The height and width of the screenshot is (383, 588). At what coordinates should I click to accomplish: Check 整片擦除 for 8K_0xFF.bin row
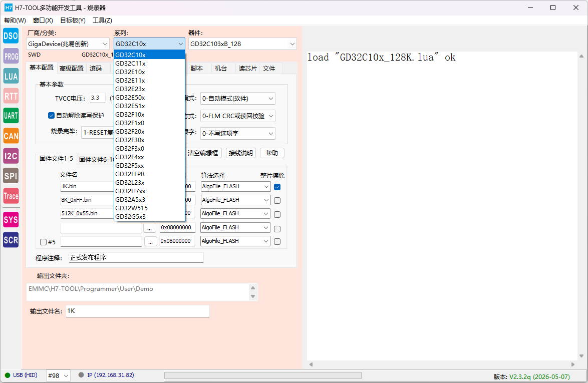(277, 200)
